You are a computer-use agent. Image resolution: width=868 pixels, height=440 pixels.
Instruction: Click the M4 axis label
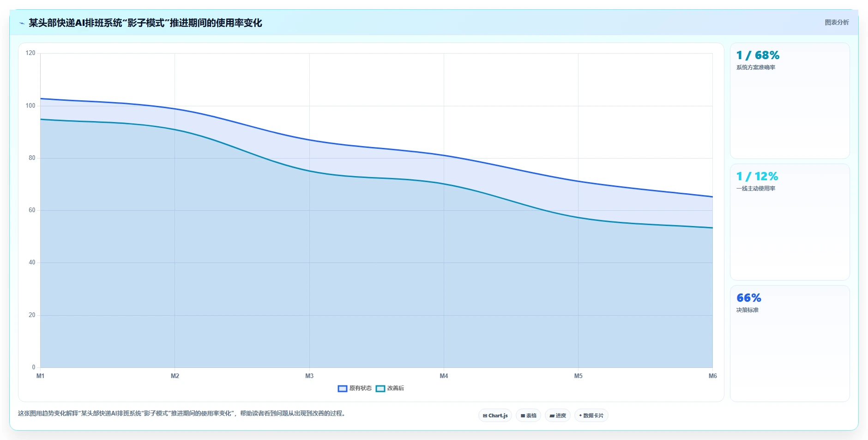(444, 376)
